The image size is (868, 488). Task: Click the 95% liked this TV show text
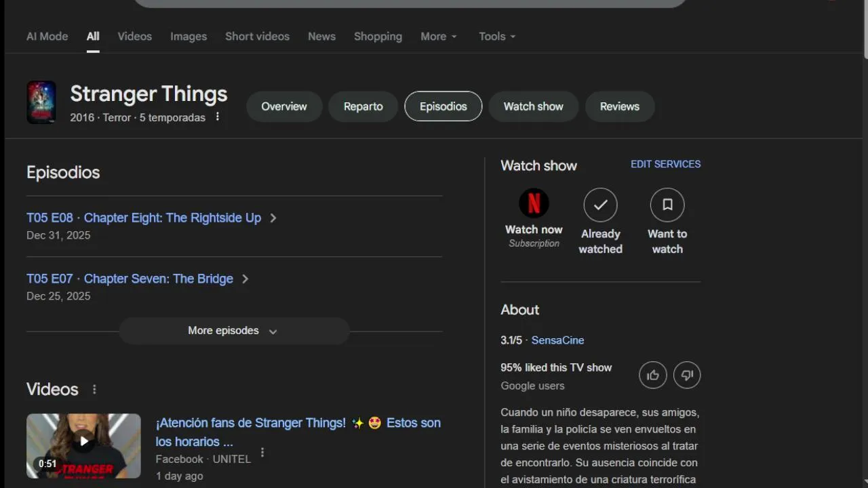(x=556, y=367)
